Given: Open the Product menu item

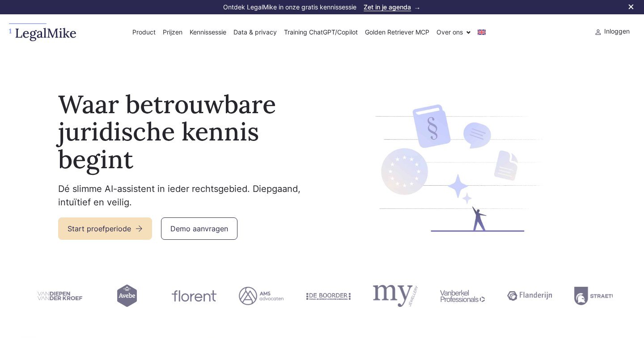Looking at the screenshot, I should (144, 32).
